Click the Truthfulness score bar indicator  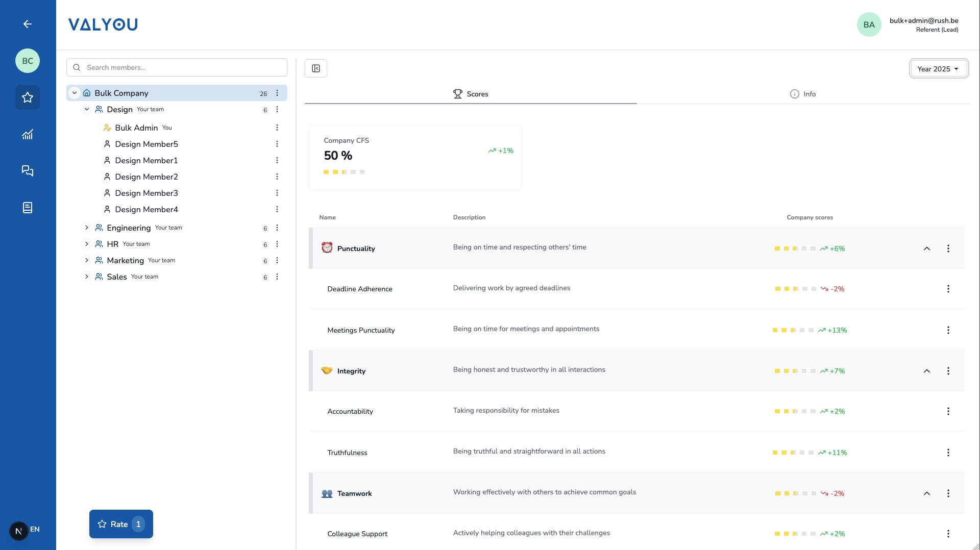coord(793,453)
